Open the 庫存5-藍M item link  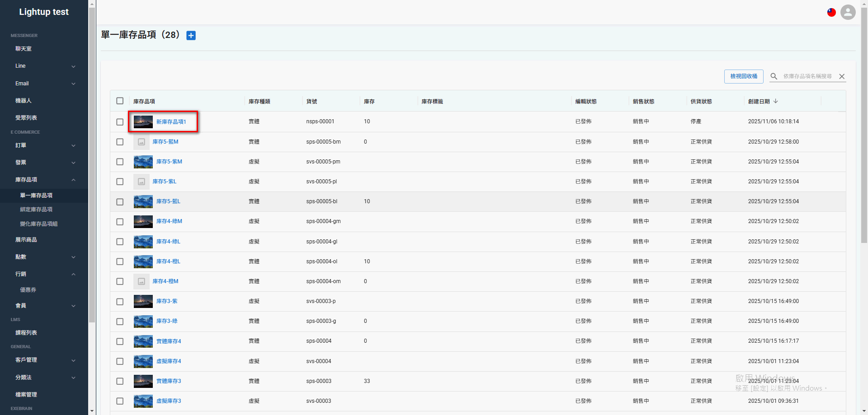[x=165, y=142]
